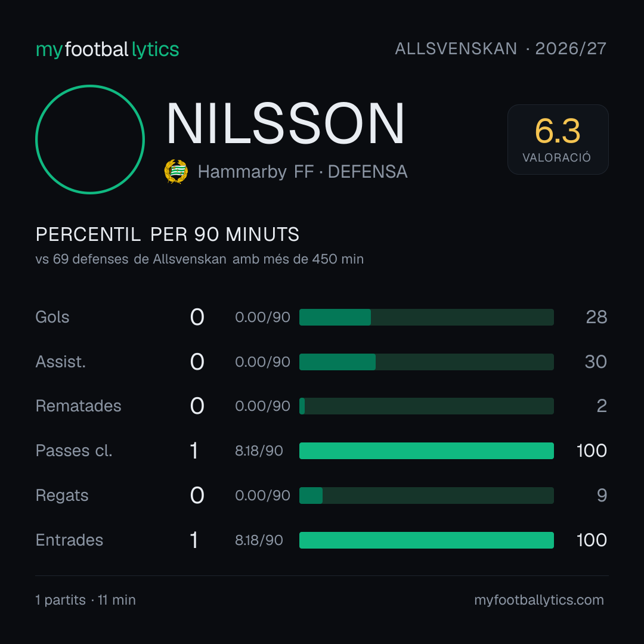Click the Regats percentile bar
644x644 pixels.
(x=426, y=496)
